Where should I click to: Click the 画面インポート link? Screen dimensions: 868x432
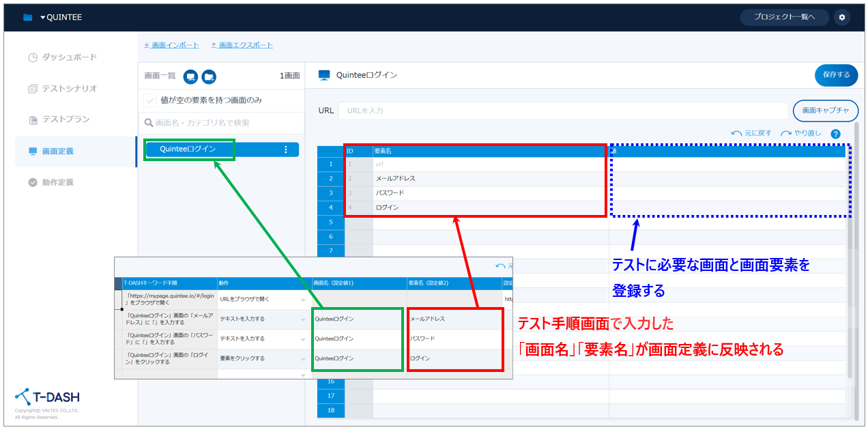[x=171, y=45]
